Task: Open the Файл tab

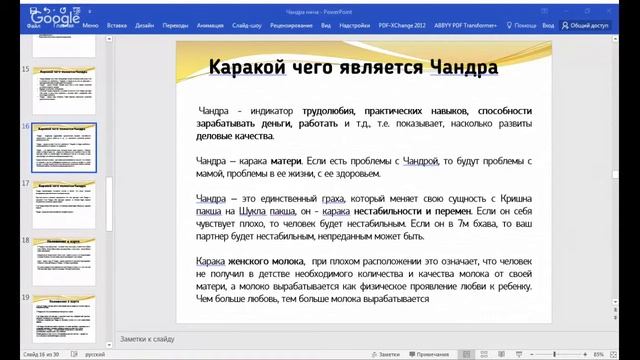Action: (33, 25)
